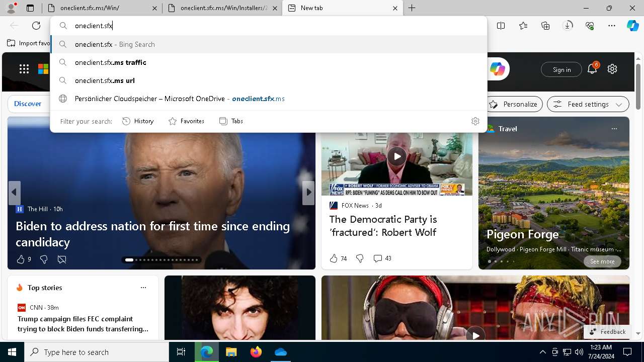Click See more on Travel card
The height and width of the screenshot is (362, 644).
[x=602, y=261]
